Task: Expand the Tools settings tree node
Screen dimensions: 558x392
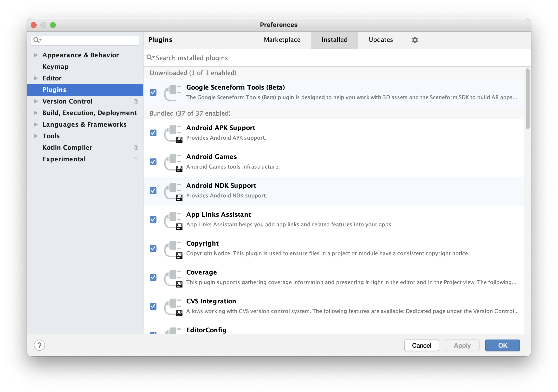Action: (36, 136)
